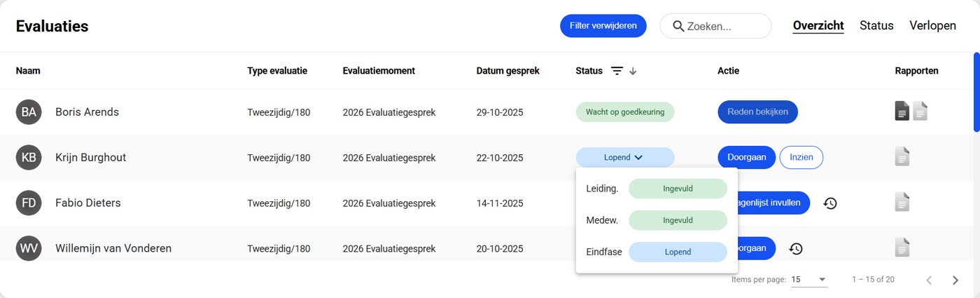Open Boris Arends' dark report document icon

902,111
